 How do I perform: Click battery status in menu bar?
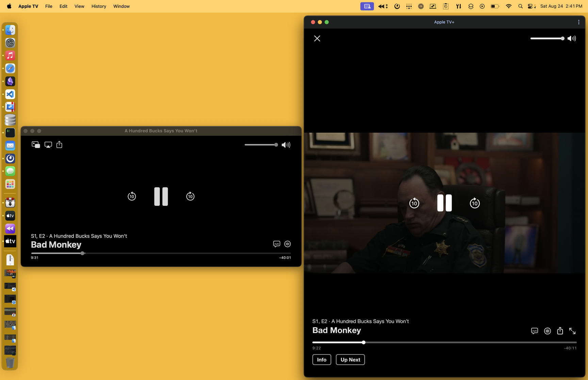(495, 6)
